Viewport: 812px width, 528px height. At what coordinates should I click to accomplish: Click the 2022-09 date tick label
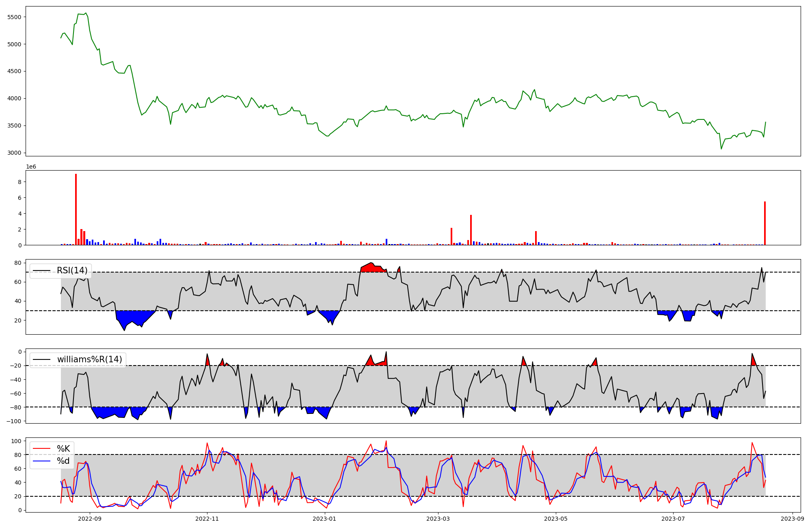[x=89, y=519]
